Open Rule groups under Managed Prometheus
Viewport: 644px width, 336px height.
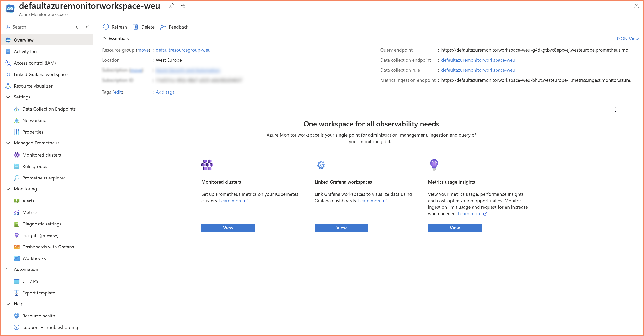[x=34, y=166]
